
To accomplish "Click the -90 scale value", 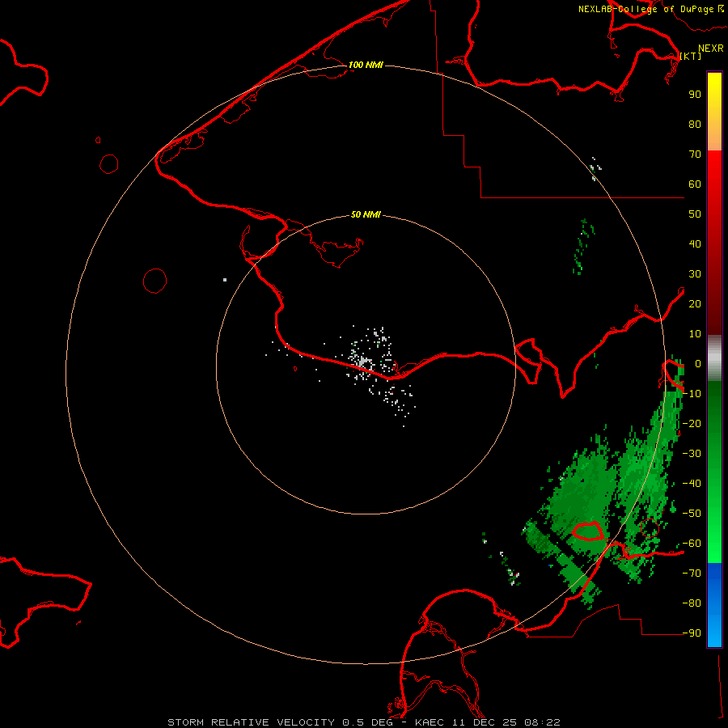I will (x=692, y=633).
